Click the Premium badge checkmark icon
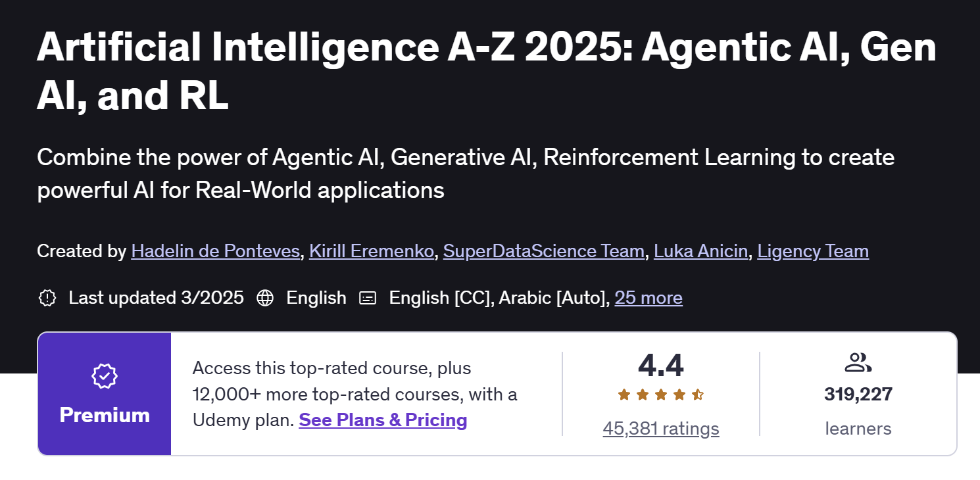The width and height of the screenshot is (980, 480). pyautogui.click(x=104, y=376)
